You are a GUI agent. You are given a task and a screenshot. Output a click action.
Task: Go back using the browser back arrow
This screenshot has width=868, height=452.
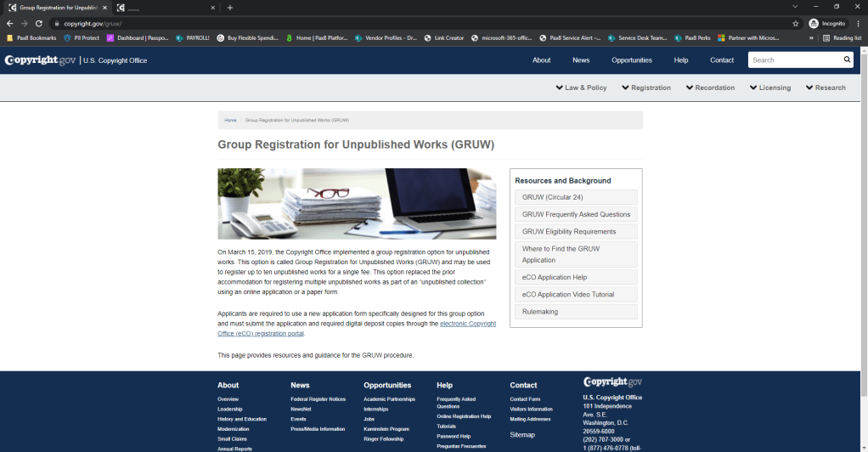(9, 24)
